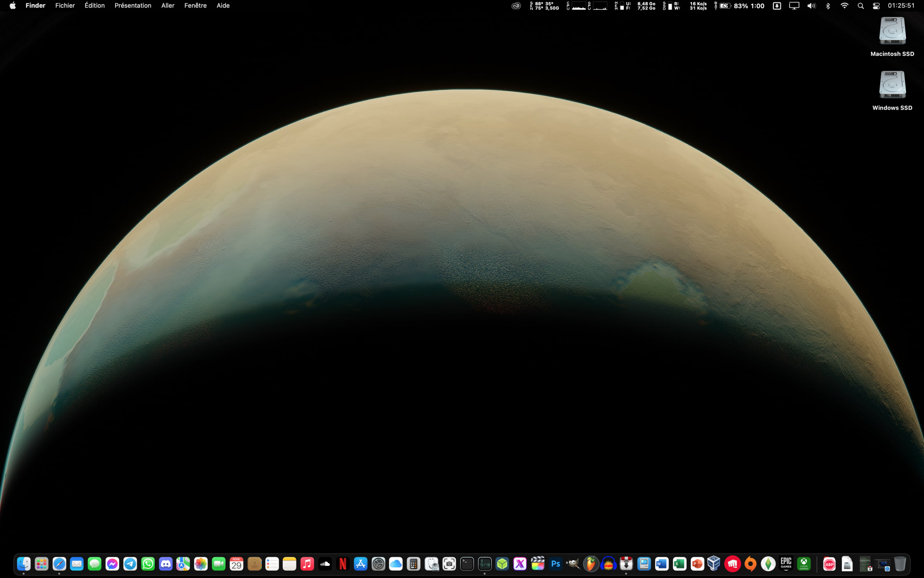Open the sensors temperature status item
Screen dimensions: 924x578
pyautogui.click(x=545, y=6)
